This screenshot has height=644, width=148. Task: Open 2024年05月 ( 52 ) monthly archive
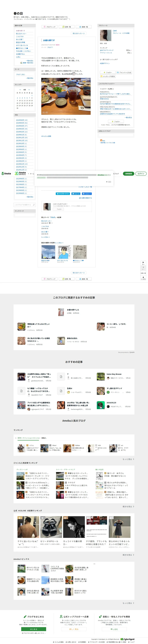[22, 123]
